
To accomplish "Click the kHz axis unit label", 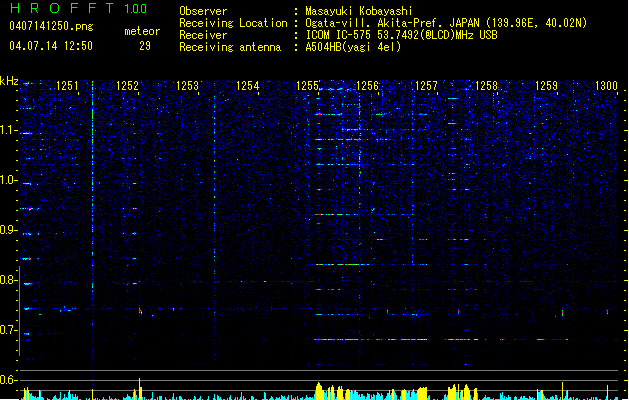I will point(9,81).
